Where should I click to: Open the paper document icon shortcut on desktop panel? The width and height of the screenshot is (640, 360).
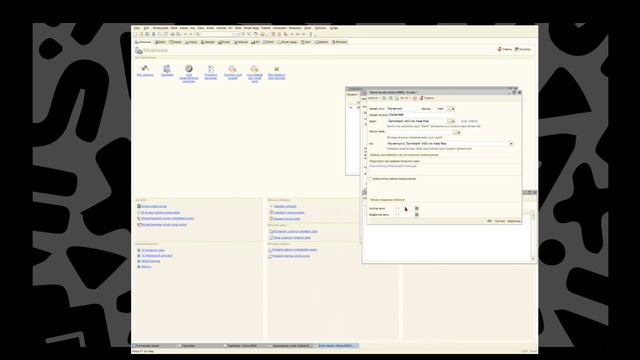coord(211,69)
